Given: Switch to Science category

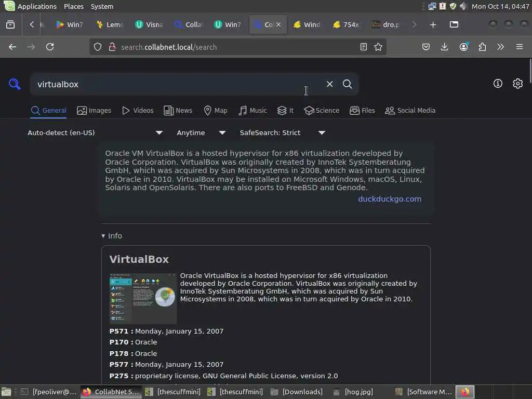Looking at the screenshot, I should (322, 110).
